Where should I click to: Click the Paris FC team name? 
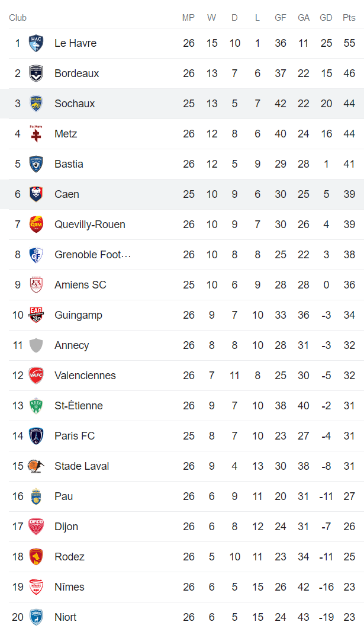pyautogui.click(x=75, y=436)
